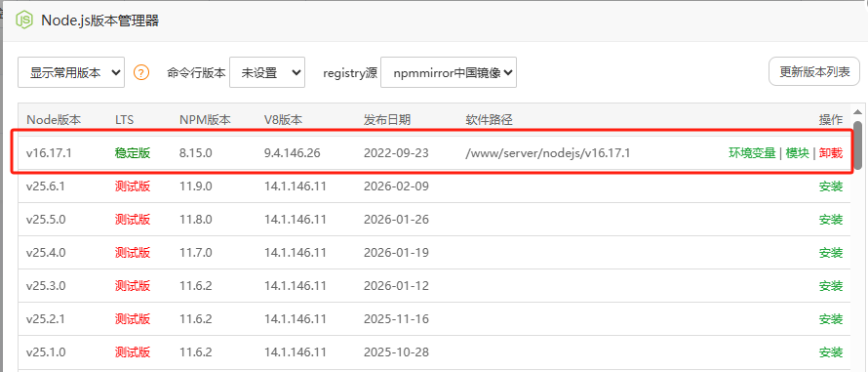Click the 命令行版本 label
This screenshot has width=868, height=372.
click(196, 72)
